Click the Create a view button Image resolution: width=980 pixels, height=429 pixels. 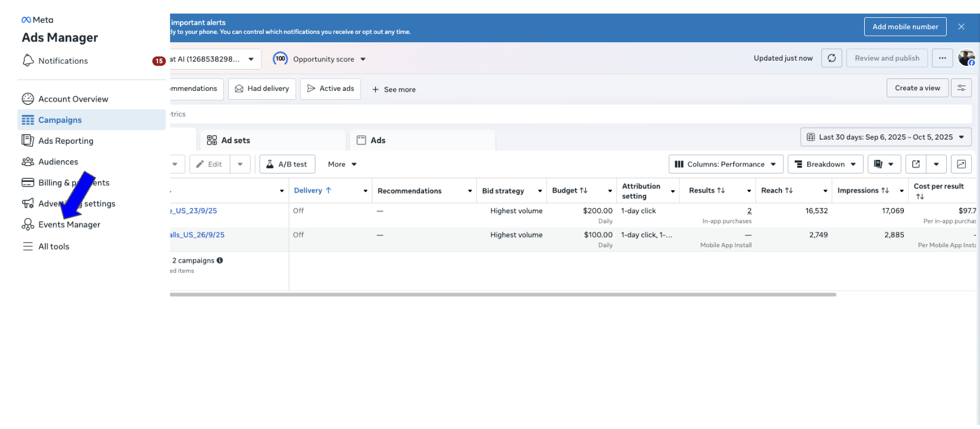(917, 88)
